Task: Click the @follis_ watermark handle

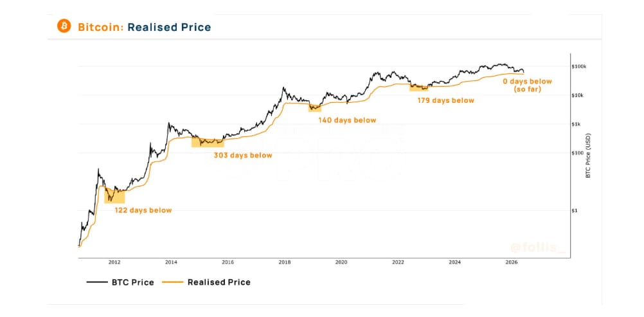Action: point(538,248)
